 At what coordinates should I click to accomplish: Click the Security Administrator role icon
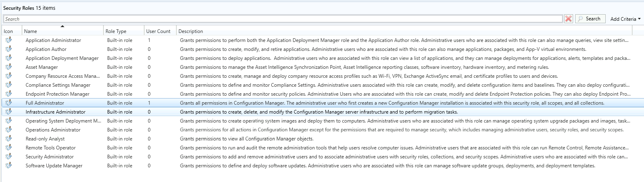(x=9, y=157)
